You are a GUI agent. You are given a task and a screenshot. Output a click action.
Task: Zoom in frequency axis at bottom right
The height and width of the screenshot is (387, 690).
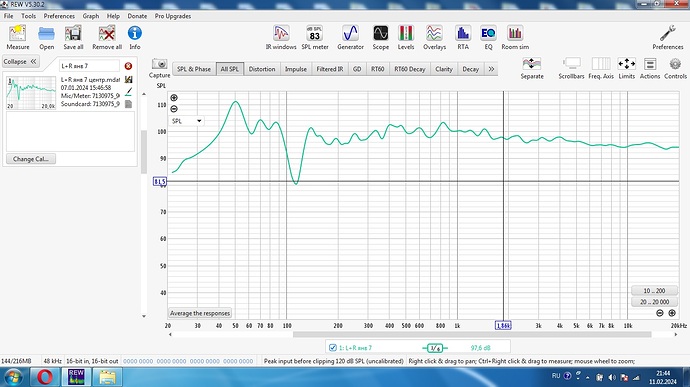point(672,313)
